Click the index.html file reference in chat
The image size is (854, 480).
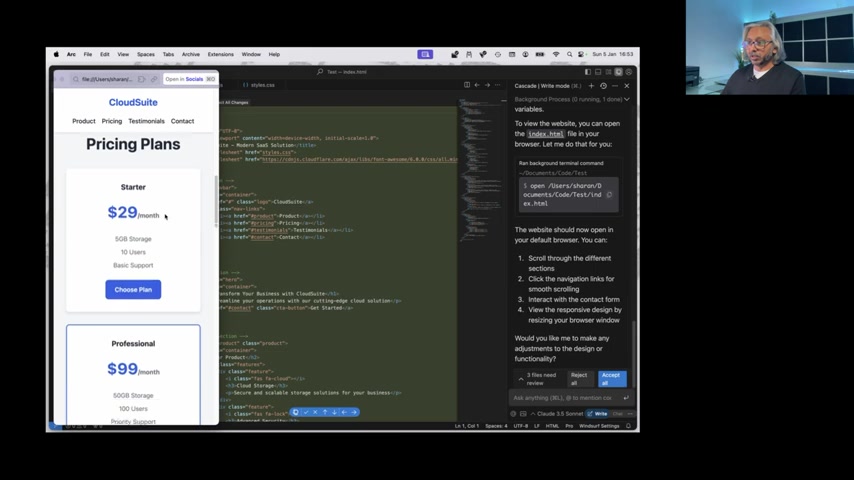pos(546,134)
